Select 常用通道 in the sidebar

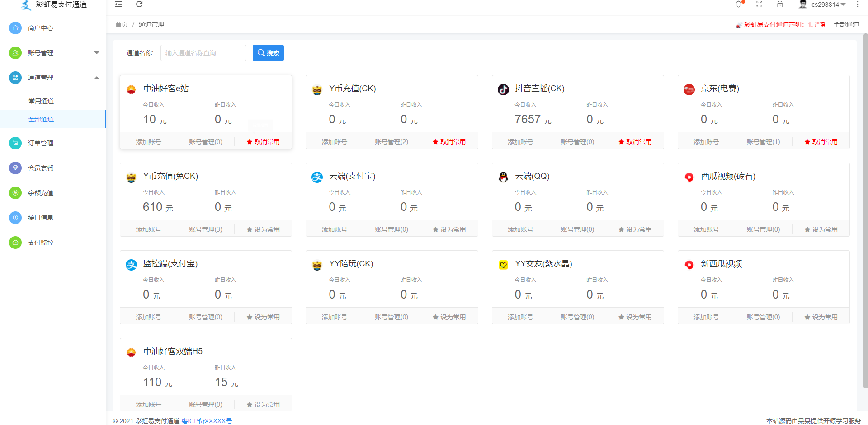click(x=41, y=101)
